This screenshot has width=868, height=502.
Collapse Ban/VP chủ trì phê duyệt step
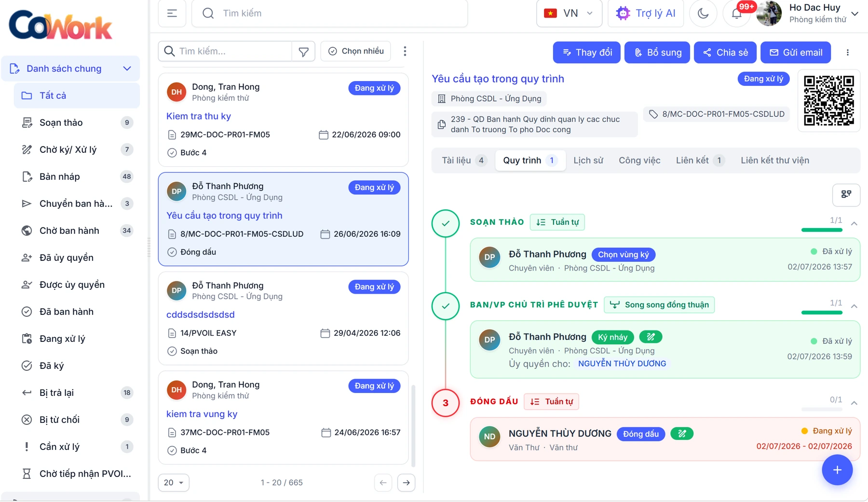coord(854,307)
